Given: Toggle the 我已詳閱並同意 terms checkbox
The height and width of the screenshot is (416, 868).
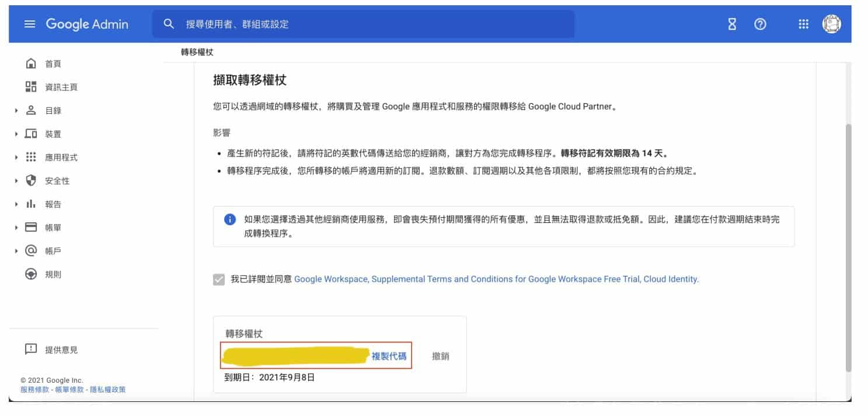Looking at the screenshot, I should click(219, 279).
